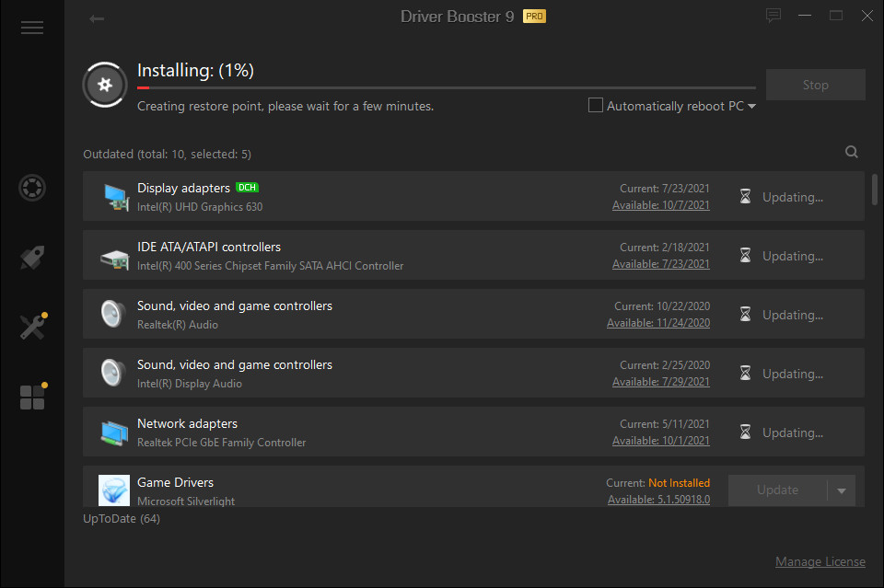Viewport: 884px width, 588px height.
Task: Click the back arrow icon
Action: [x=97, y=18]
